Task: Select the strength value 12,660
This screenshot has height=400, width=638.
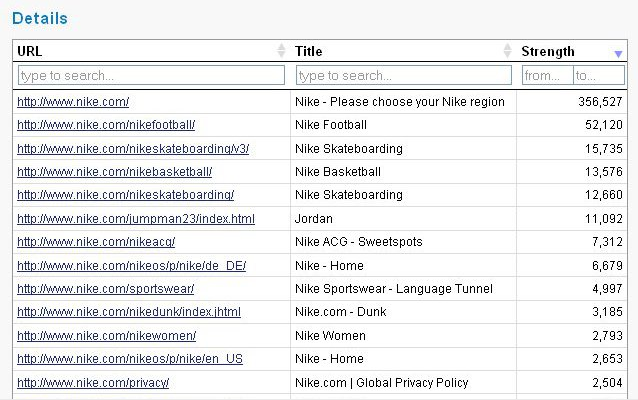Action: pyautogui.click(x=604, y=195)
